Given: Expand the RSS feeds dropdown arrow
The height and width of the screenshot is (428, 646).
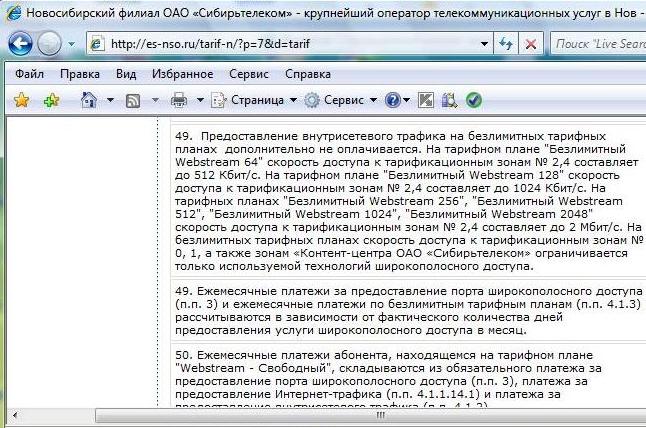Looking at the screenshot, I should click(x=155, y=100).
